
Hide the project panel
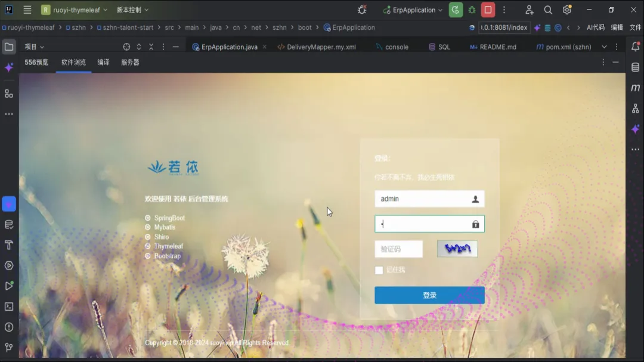[176, 47]
